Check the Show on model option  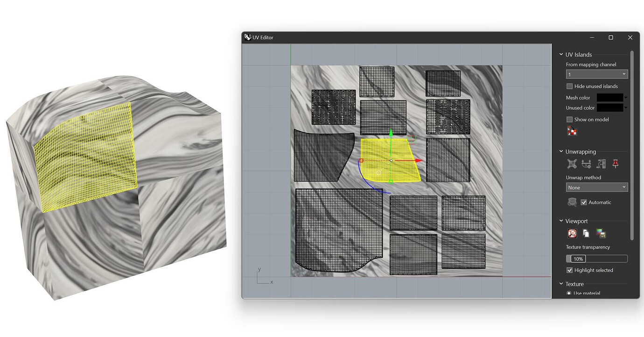(x=569, y=119)
